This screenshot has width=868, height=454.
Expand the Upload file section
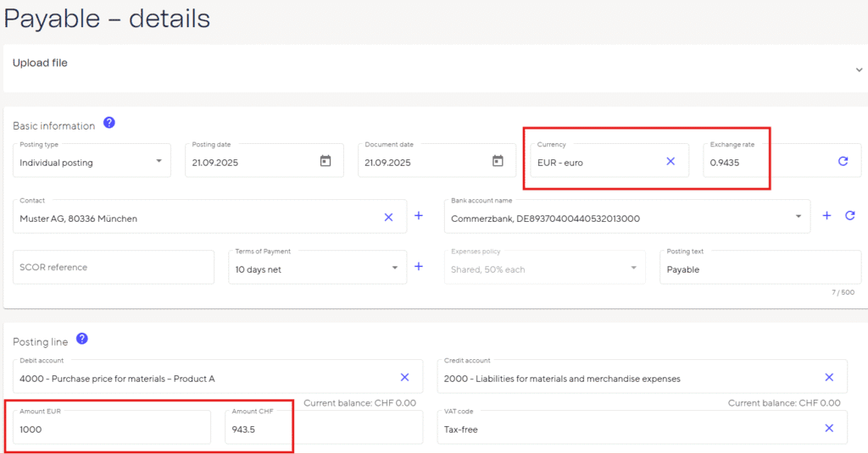[859, 70]
